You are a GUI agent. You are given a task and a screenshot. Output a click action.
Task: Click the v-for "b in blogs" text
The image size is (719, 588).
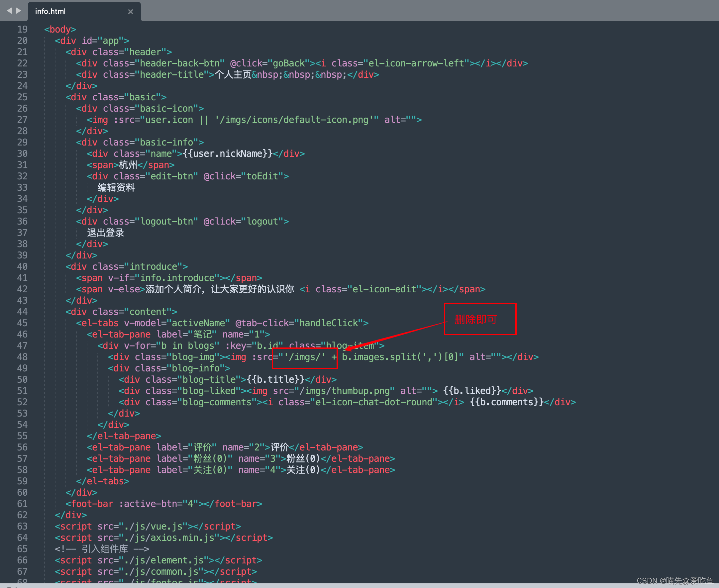tap(188, 346)
